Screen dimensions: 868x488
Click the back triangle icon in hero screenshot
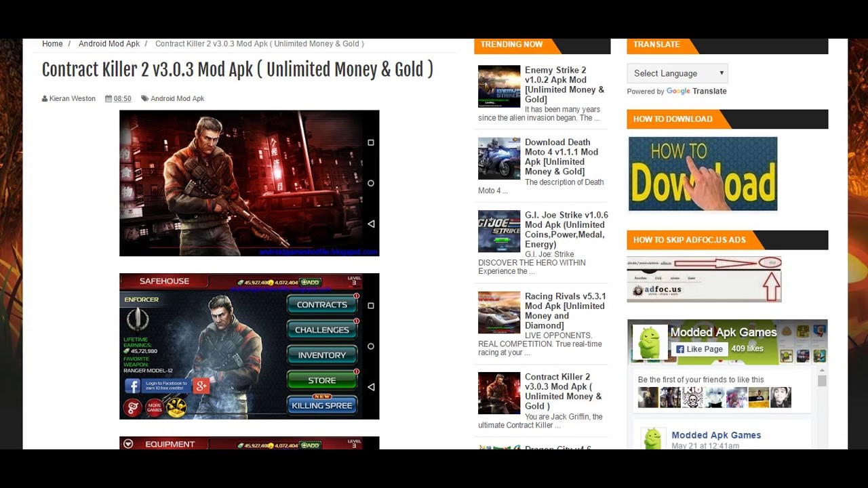tap(370, 224)
